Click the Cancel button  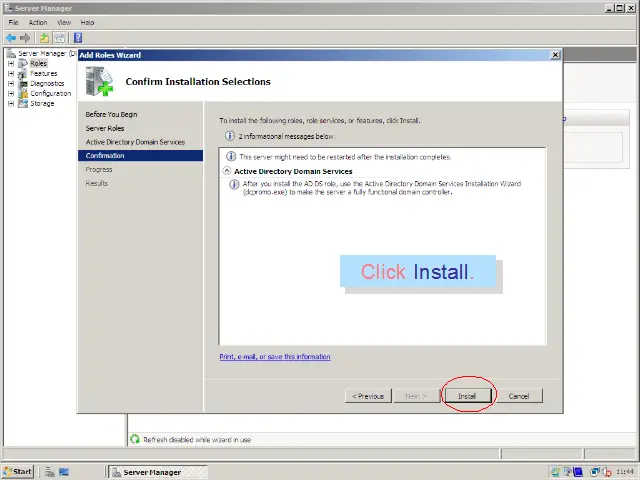click(x=519, y=396)
